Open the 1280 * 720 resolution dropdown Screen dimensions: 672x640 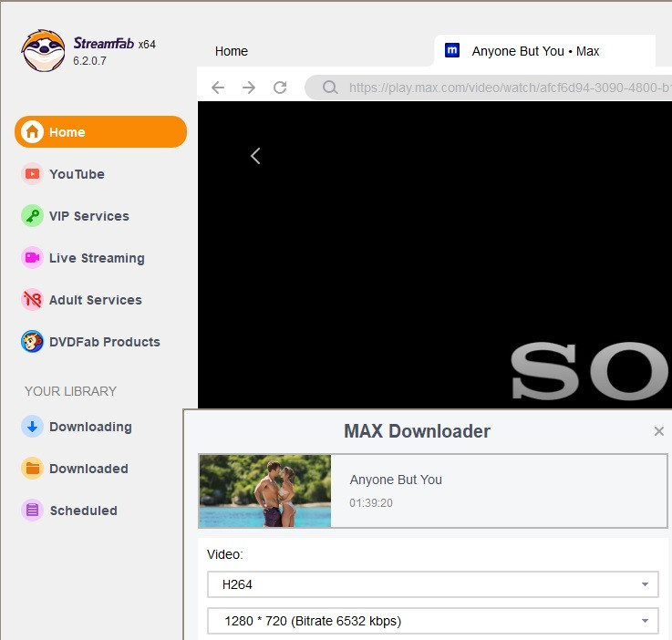tap(433, 621)
